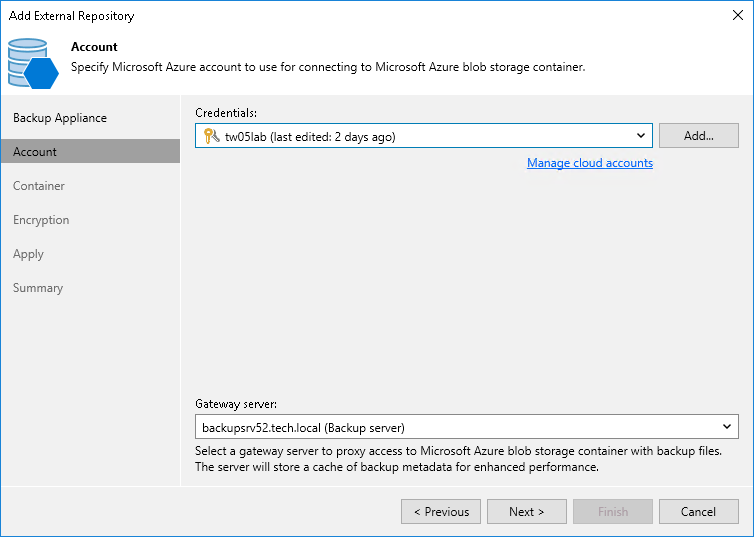754x537 pixels.
Task: Expand the Credentials dropdown arrow
Action: [x=641, y=136]
